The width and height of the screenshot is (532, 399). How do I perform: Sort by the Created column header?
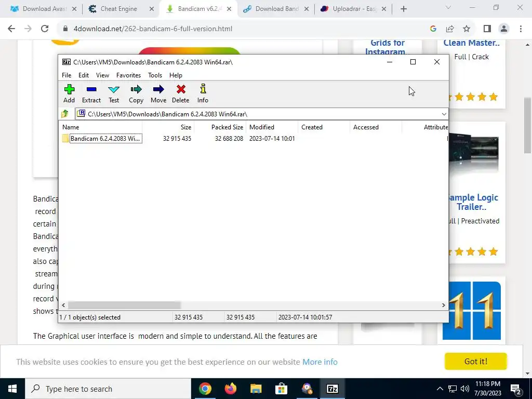[324, 127]
